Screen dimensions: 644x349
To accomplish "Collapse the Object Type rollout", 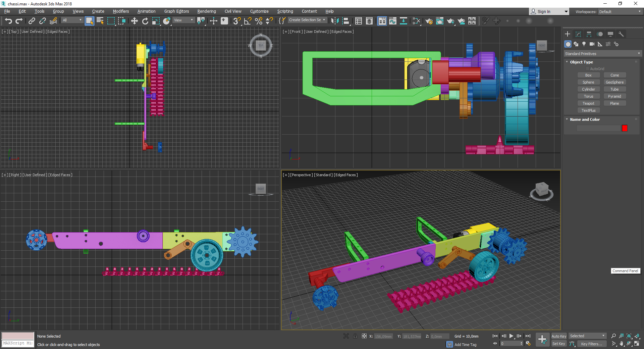I will [581, 62].
